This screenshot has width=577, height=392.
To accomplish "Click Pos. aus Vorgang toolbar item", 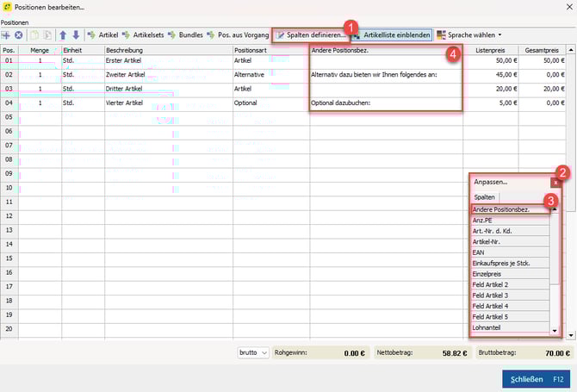I will click(237, 35).
